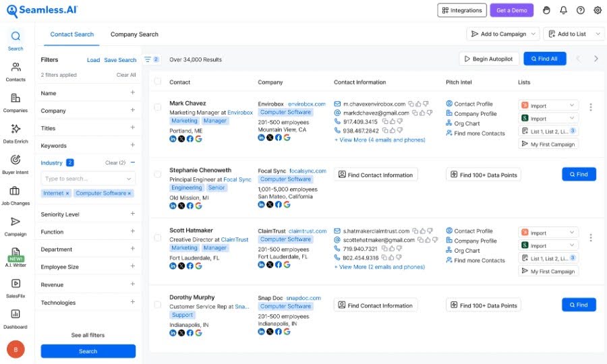Open more options for Mark Chavez row
The width and height of the screenshot is (607, 364).
tap(590, 107)
